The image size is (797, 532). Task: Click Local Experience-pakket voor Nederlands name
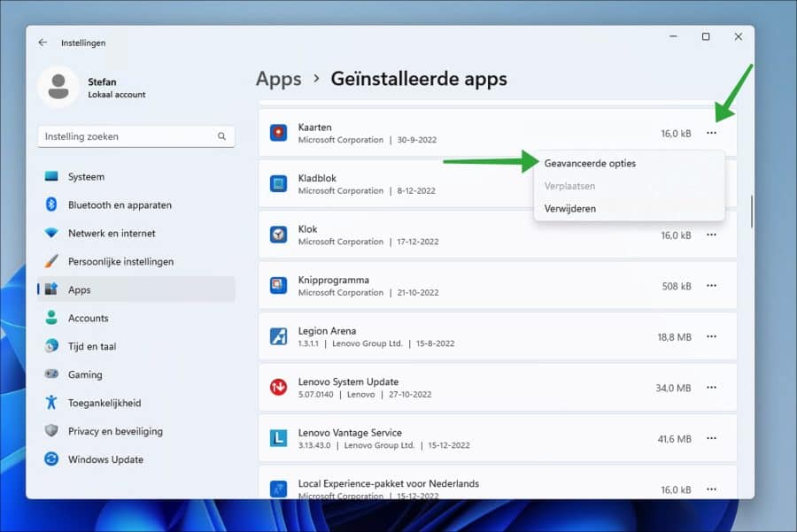[389, 483]
